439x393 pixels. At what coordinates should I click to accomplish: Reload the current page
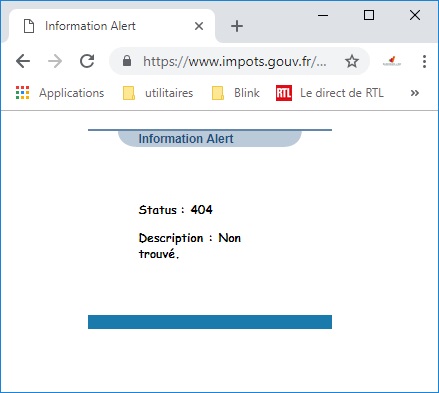point(87,61)
